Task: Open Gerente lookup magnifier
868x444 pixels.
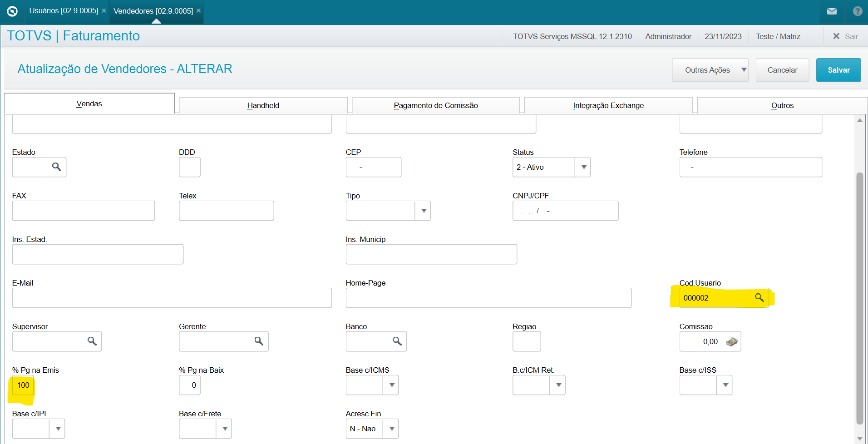Action: [259, 341]
